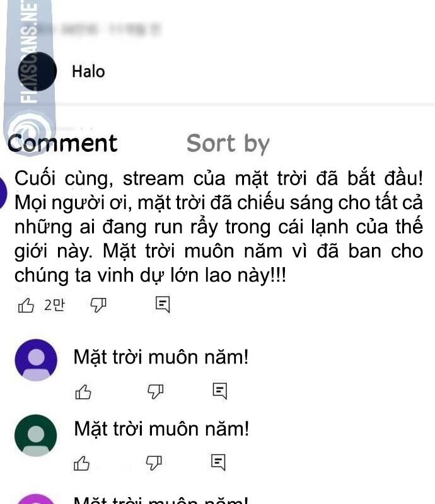Open the green commenter's profile avatar
Viewport: 435px width, 504px height.
[x=36, y=435]
